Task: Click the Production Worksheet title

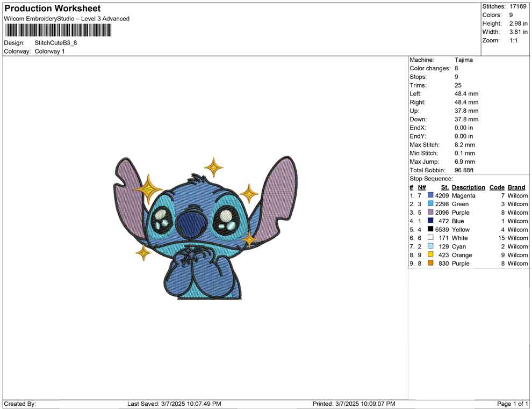Action: (x=53, y=9)
